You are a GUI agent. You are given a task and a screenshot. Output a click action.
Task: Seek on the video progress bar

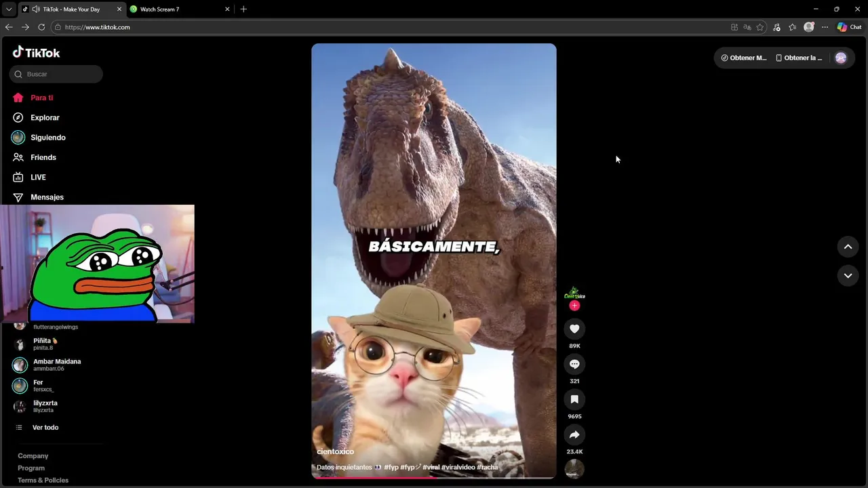point(434,477)
